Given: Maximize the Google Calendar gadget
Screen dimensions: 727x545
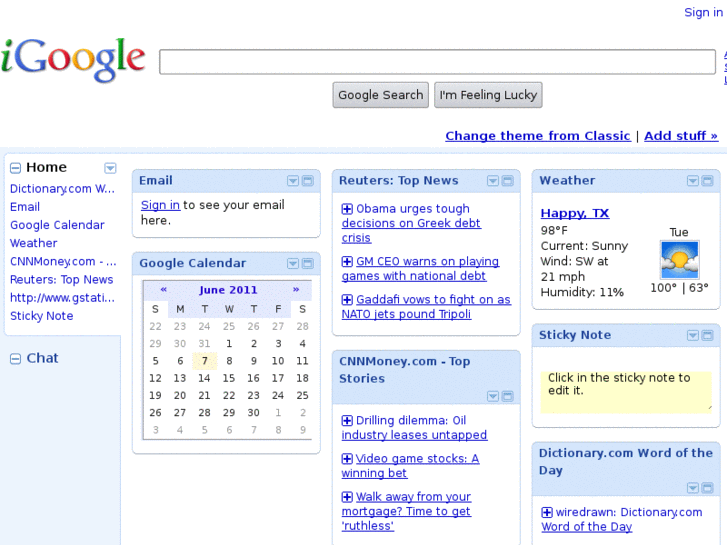Looking at the screenshot, I should [308, 263].
